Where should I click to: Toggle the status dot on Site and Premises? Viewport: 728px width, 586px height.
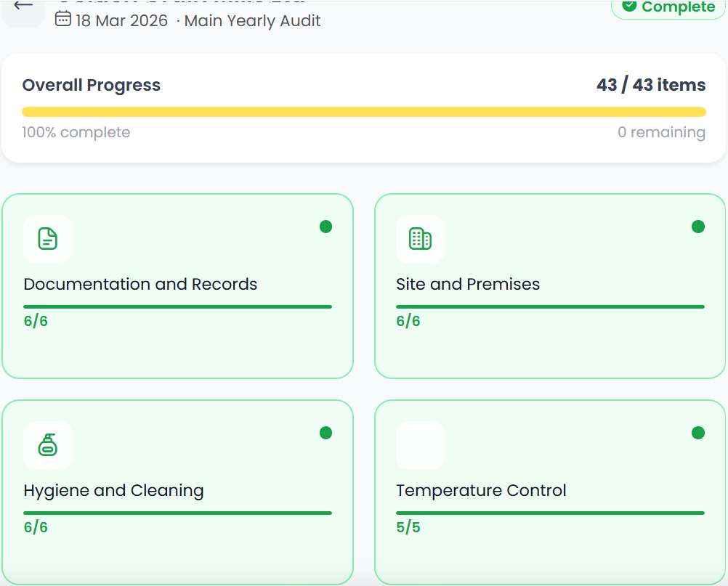click(x=698, y=227)
